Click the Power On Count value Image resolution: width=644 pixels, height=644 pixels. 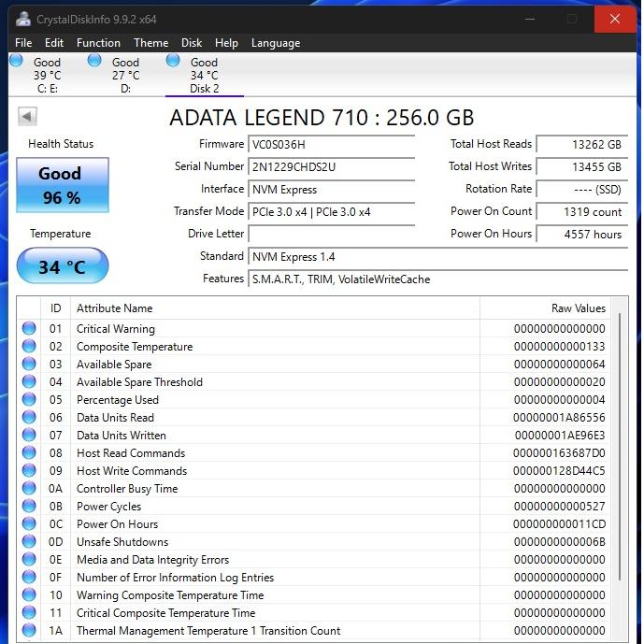(582, 212)
